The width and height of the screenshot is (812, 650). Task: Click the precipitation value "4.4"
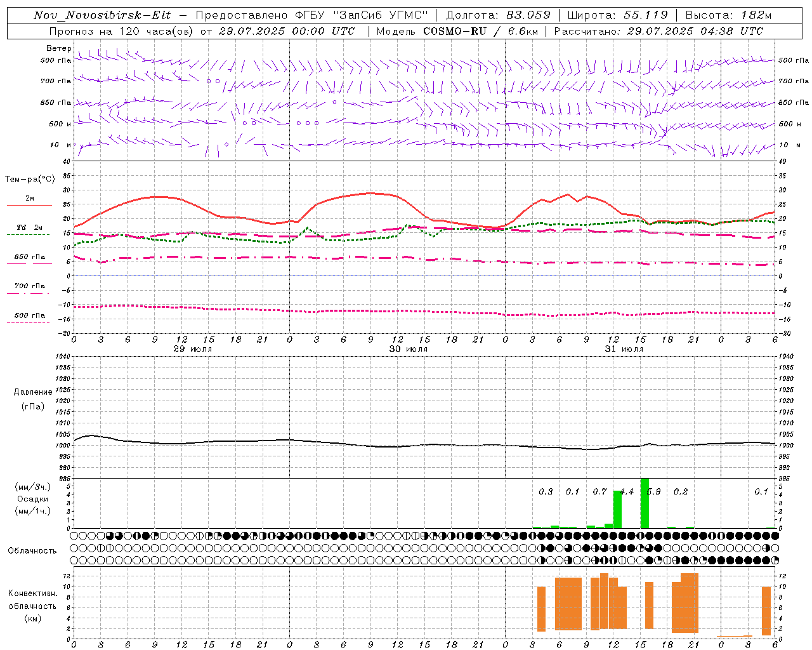627,492
